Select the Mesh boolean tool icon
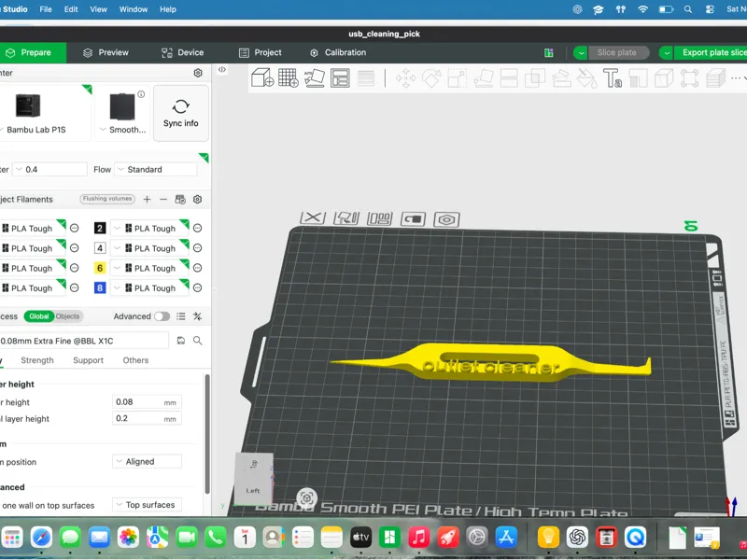Screen dimensions: 747x560 [x=535, y=78]
